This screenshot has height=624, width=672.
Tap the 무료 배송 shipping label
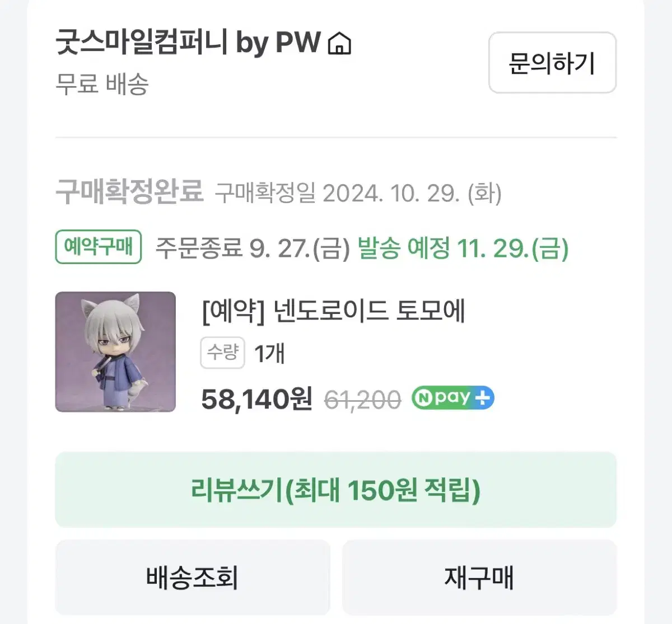(102, 84)
